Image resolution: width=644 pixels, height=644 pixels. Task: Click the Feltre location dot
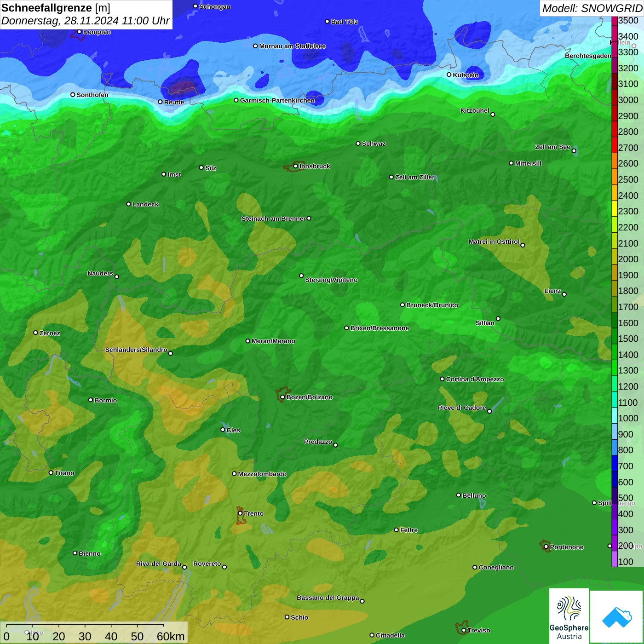[396, 530]
